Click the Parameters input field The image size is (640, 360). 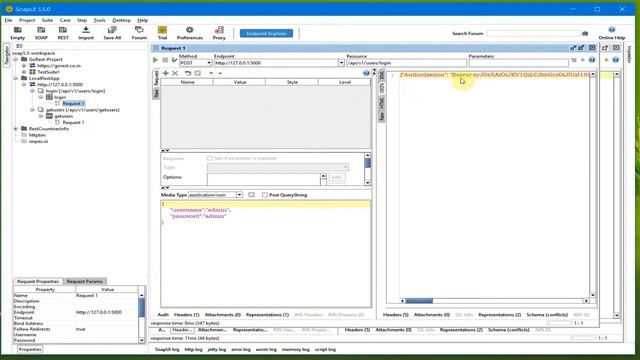pyautogui.click(x=518, y=63)
